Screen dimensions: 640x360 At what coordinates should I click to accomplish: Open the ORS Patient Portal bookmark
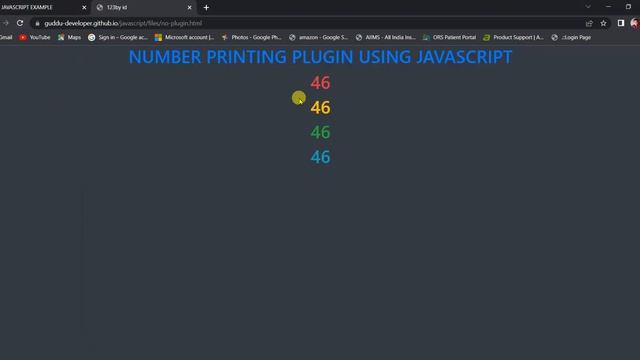(x=449, y=37)
